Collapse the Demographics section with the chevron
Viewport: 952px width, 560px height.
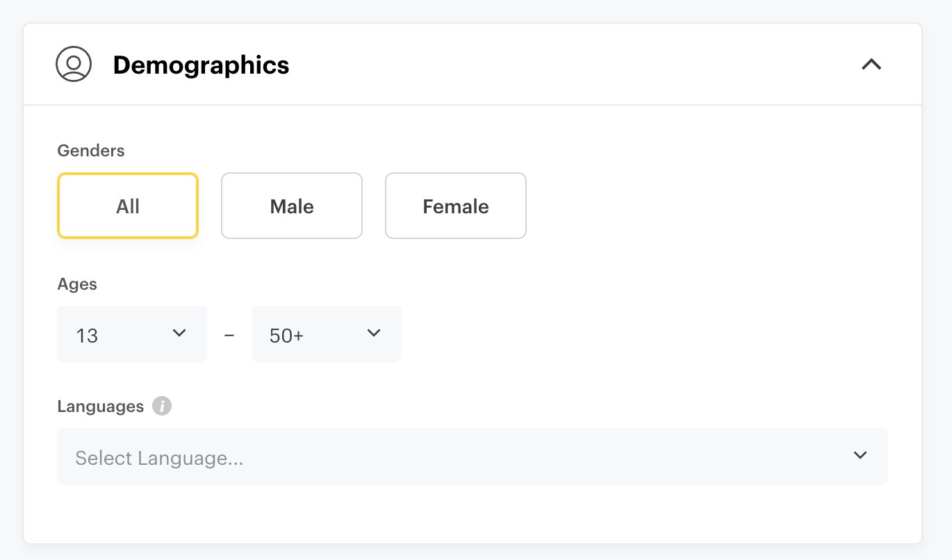pos(871,65)
